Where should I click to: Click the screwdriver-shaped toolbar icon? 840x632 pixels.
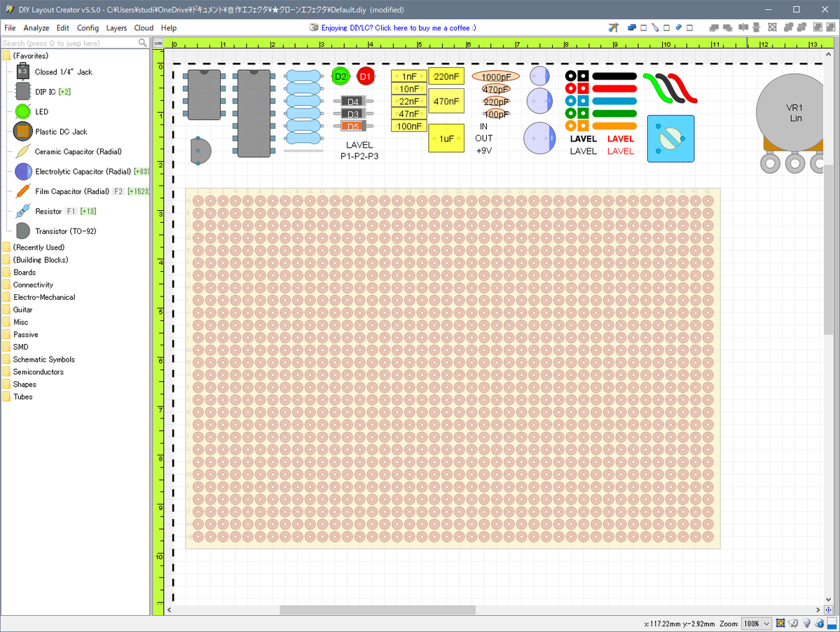click(x=655, y=27)
